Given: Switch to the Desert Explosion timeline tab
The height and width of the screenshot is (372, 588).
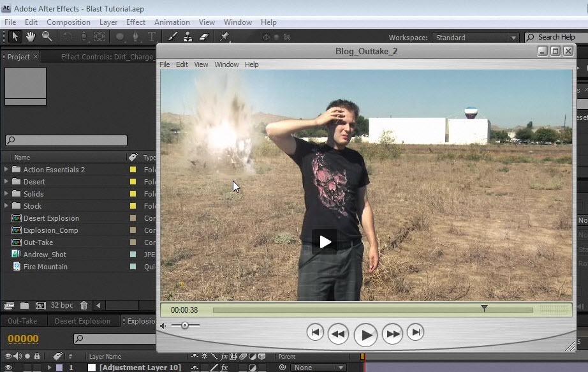Looking at the screenshot, I should point(82,321).
